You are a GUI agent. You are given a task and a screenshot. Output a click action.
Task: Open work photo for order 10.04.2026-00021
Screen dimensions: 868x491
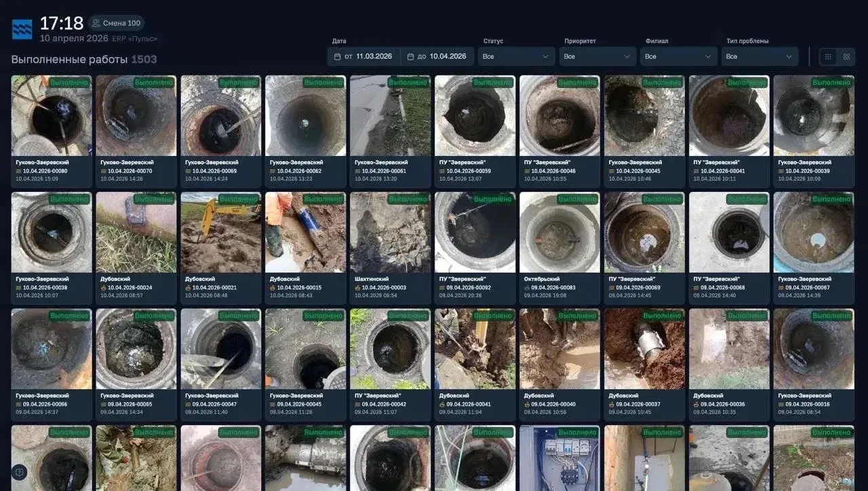220,232
